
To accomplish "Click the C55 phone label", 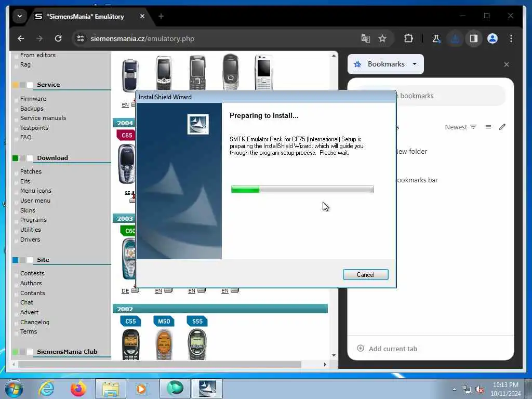I will coord(130,321).
